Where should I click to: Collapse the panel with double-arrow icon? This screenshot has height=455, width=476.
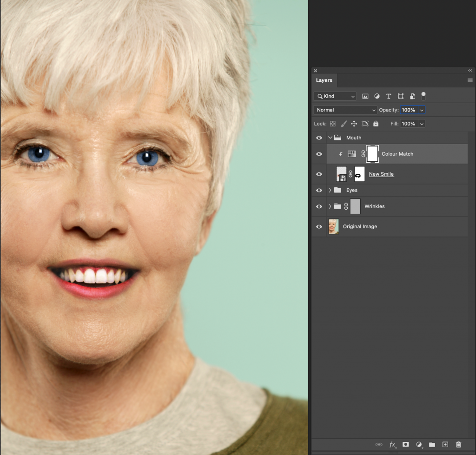tap(470, 71)
